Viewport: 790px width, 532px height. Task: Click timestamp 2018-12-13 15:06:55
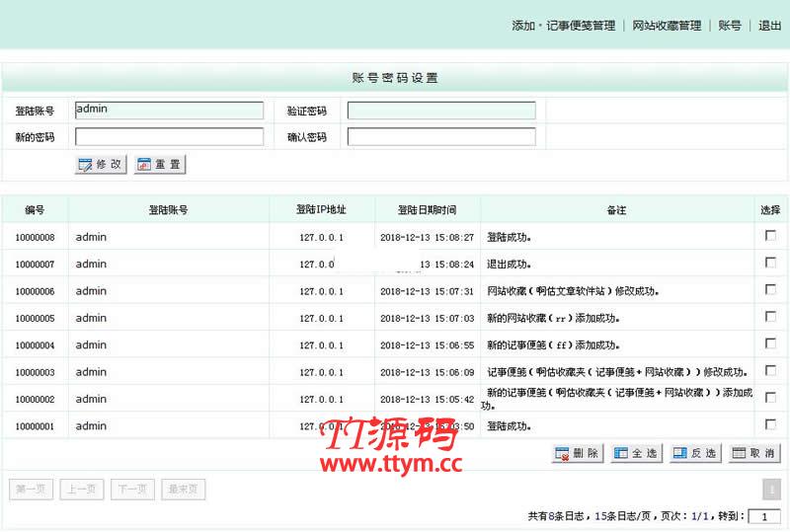pos(428,345)
